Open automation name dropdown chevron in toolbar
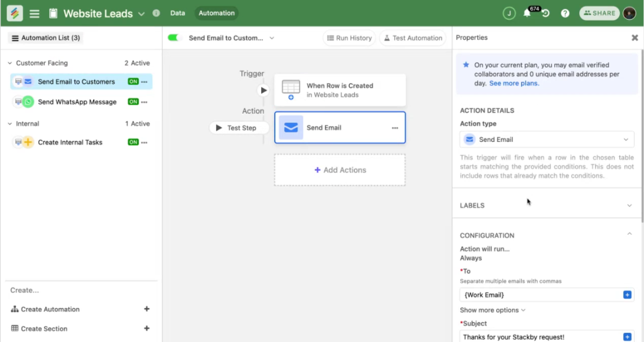 271,38
